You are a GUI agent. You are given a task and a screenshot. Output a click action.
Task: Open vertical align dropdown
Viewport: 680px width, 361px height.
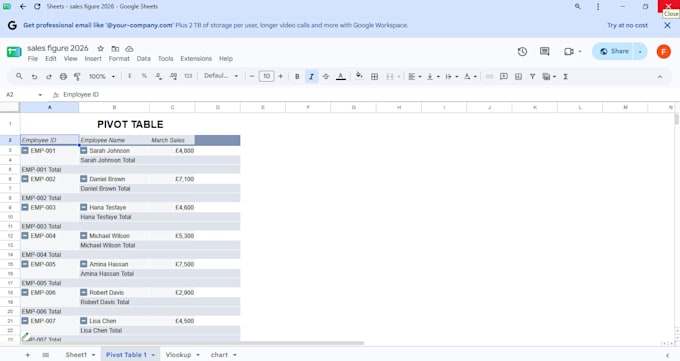pos(433,76)
